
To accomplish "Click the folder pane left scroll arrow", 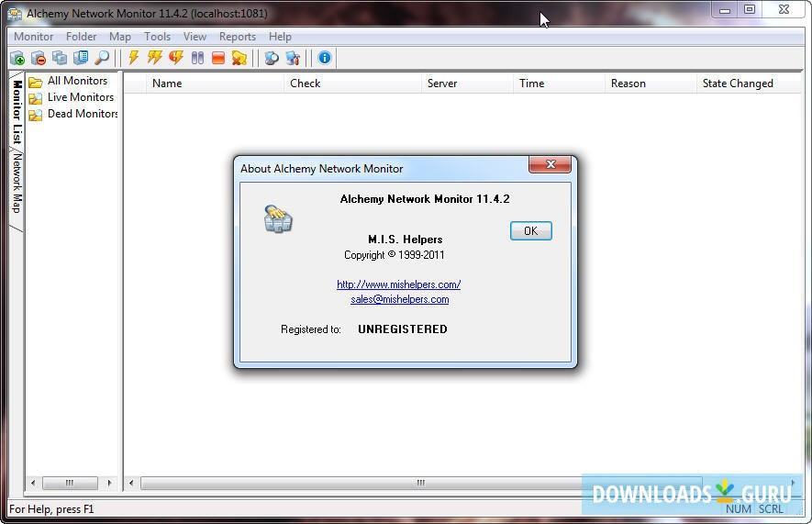I will pos(33,483).
